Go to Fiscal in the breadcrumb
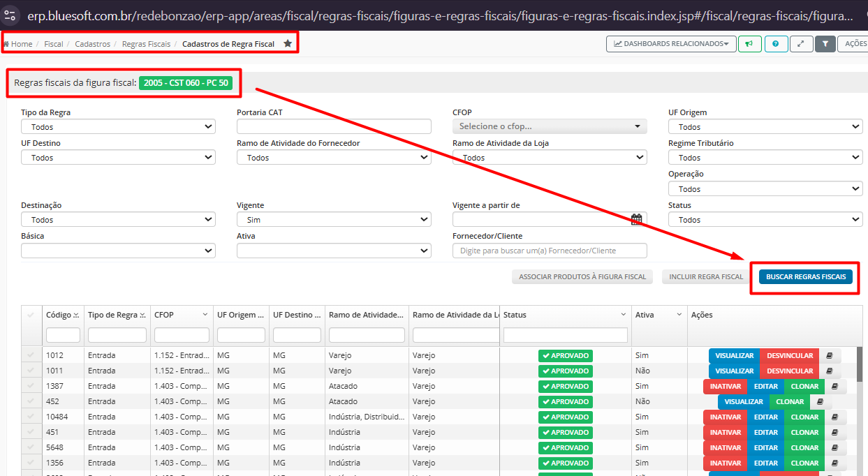 [54, 44]
